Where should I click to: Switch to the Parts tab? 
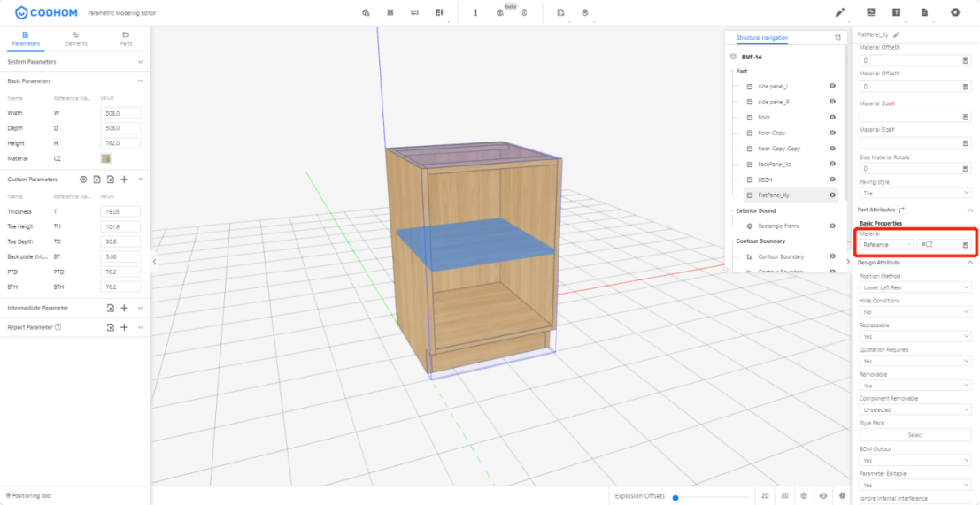[126, 38]
